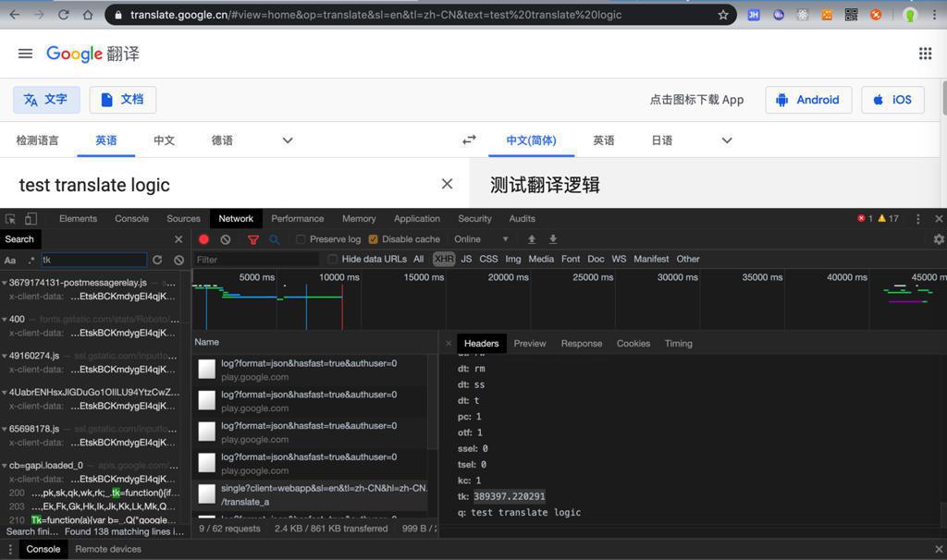
Task: Filter requests by CSS type
Action: pyautogui.click(x=488, y=259)
